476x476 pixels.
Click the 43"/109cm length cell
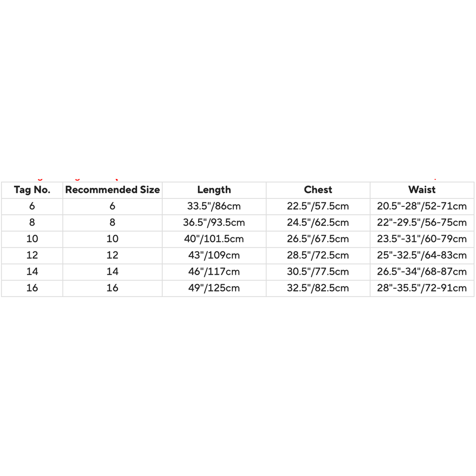click(x=214, y=255)
